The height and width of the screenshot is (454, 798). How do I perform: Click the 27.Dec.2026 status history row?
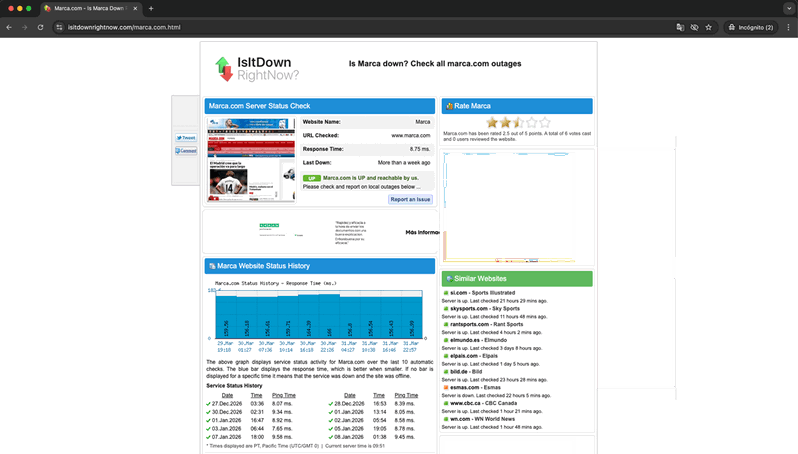[x=251, y=404]
